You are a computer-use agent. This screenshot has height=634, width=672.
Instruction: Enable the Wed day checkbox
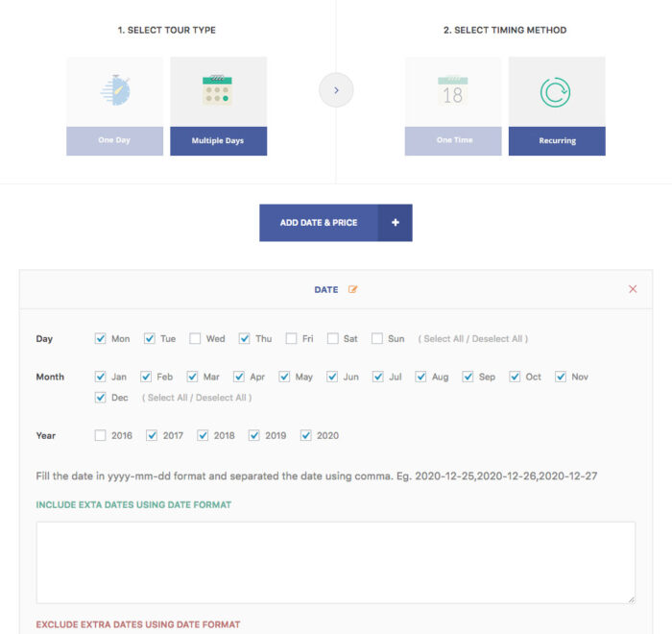coord(195,339)
